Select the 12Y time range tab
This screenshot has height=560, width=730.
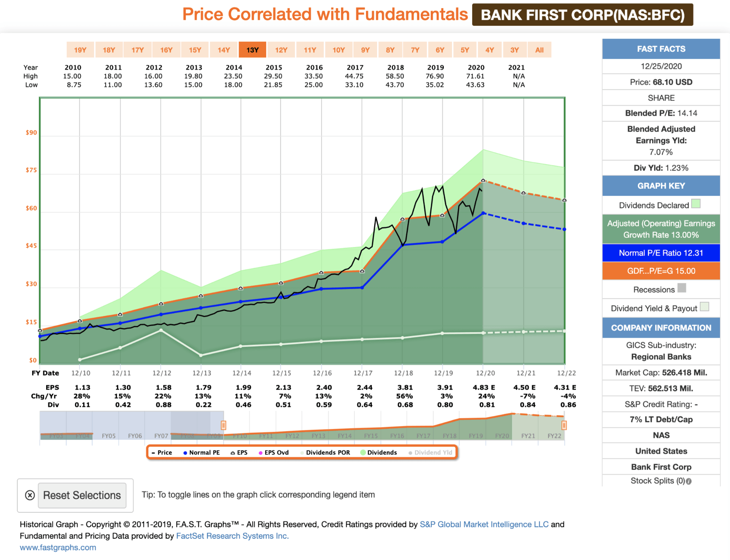pyautogui.click(x=281, y=50)
